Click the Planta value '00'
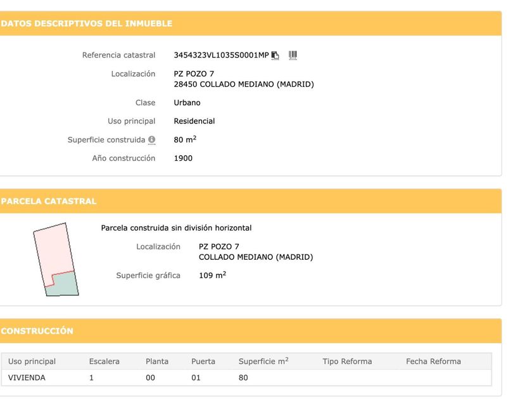532x399 pixels. 150,377
